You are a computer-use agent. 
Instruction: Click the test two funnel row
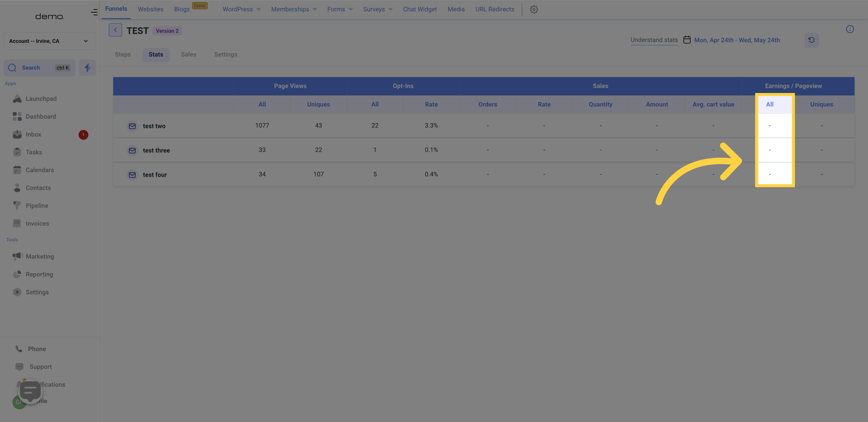[154, 126]
